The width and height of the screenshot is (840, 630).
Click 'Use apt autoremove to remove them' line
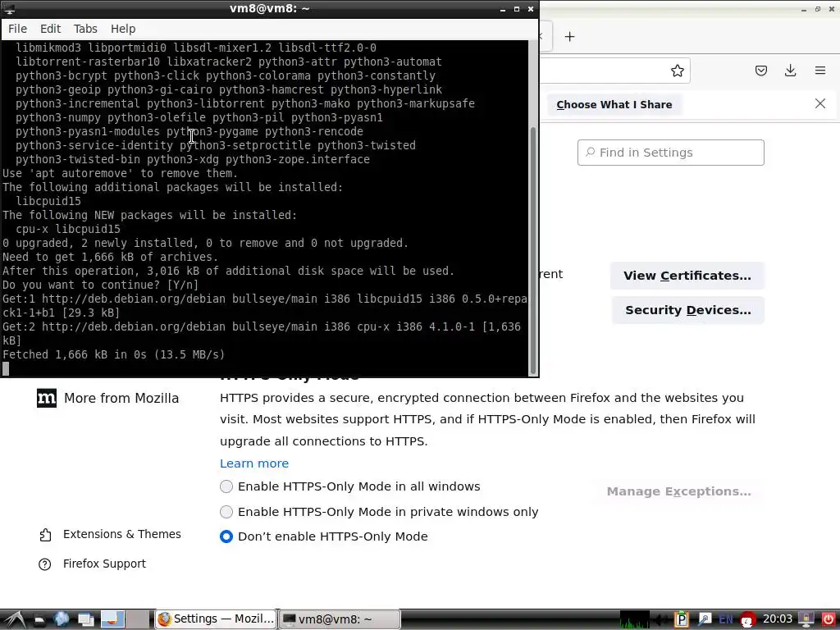pos(120,174)
